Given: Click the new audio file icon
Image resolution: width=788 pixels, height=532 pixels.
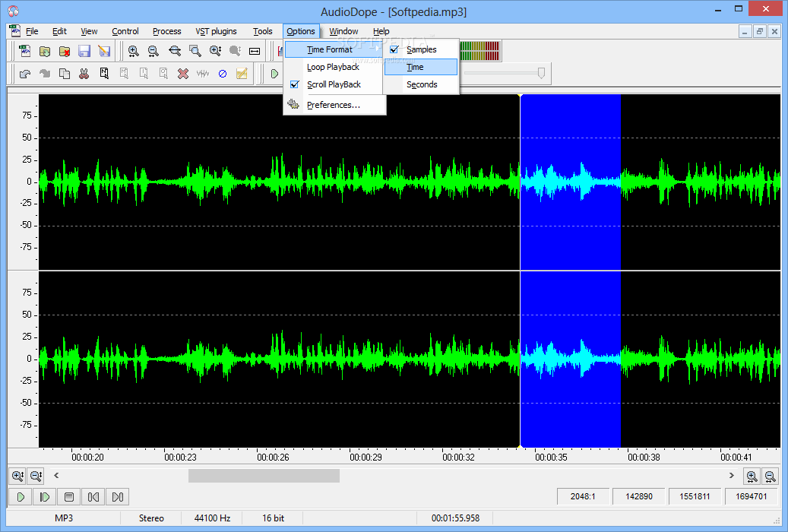Looking at the screenshot, I should pyautogui.click(x=24, y=51).
